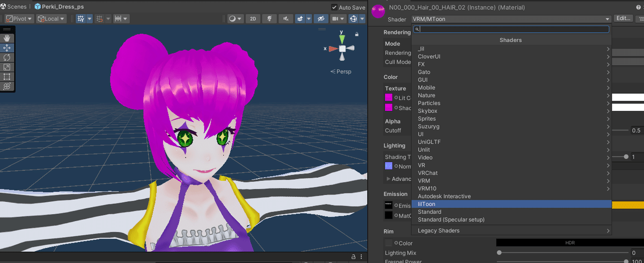644x263 pixels.
Task: Click the gizmos globe icon
Action: [x=354, y=18]
